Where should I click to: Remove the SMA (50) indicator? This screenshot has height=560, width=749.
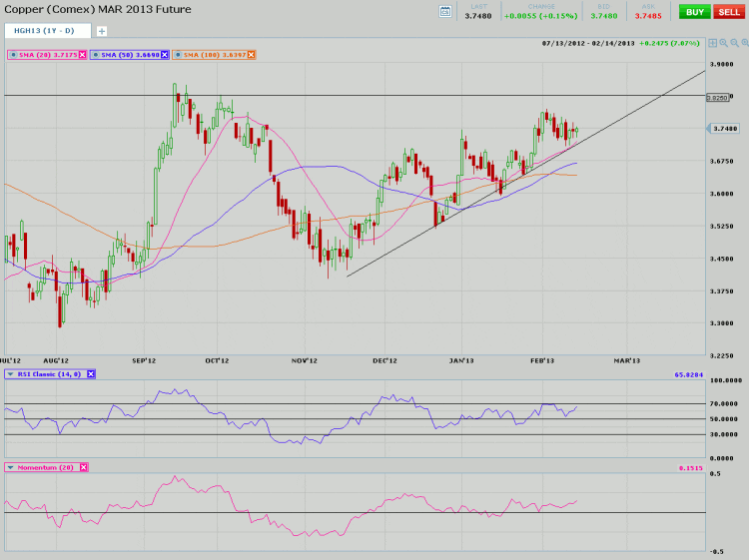[164, 54]
